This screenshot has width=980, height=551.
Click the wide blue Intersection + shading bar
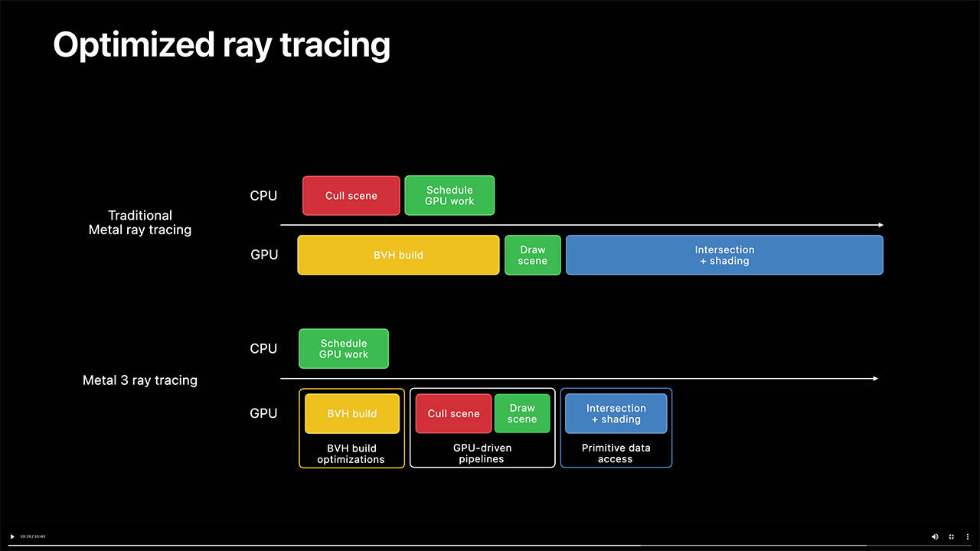tap(724, 255)
